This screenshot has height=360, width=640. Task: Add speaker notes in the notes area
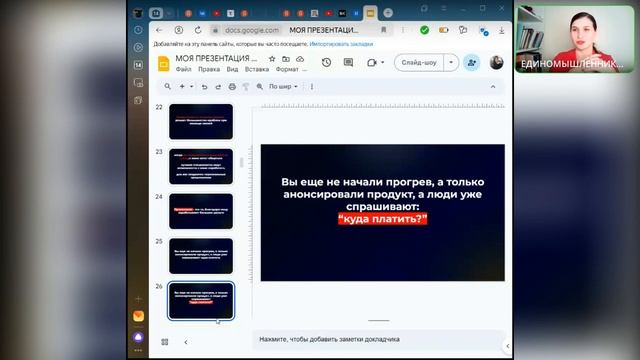tap(378, 339)
